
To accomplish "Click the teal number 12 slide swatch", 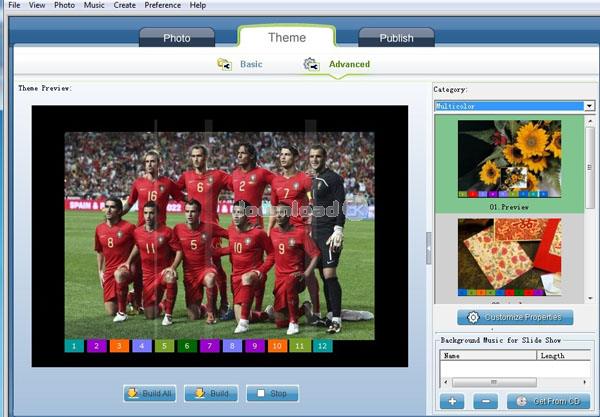I will coord(322,346).
